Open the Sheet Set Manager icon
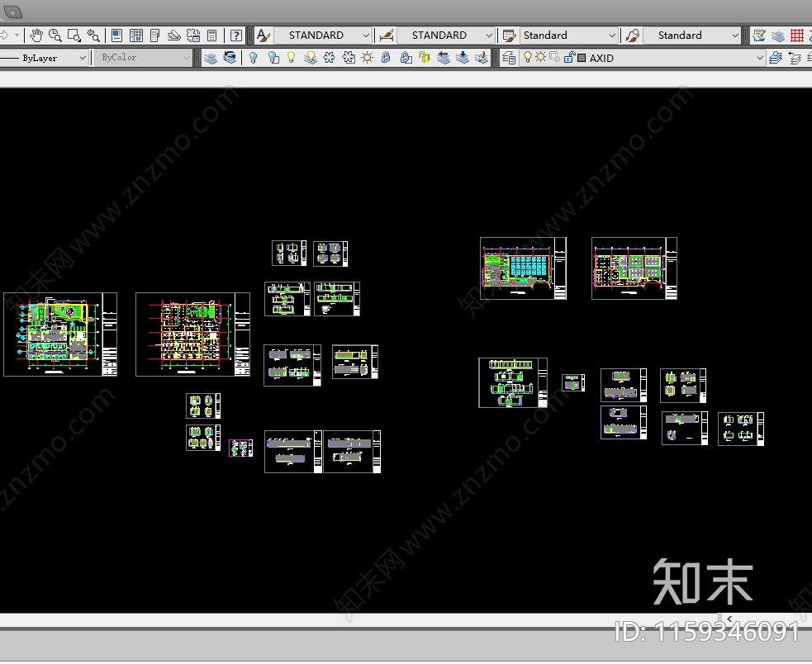This screenshot has height=664, width=812. point(174,36)
